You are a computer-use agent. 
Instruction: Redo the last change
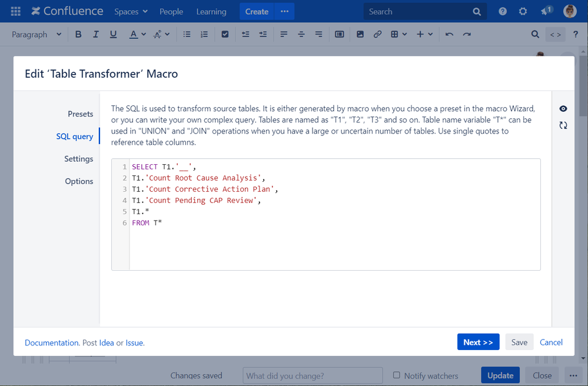[467, 35]
